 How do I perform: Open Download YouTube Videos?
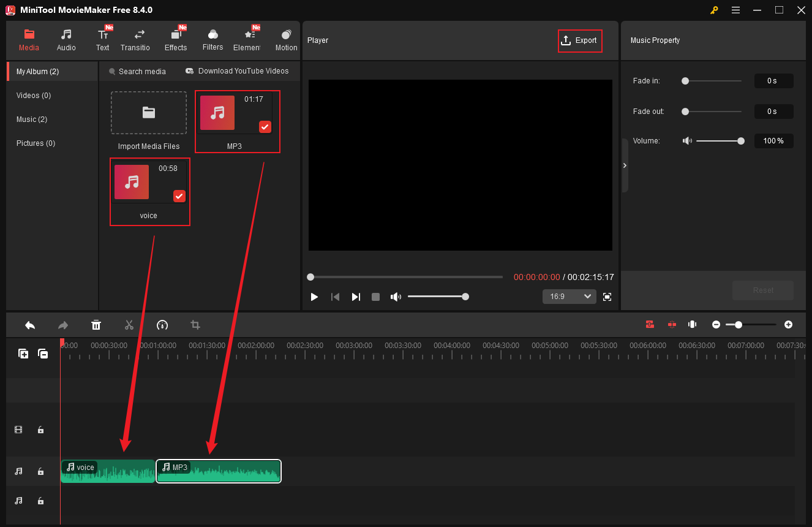(237, 71)
